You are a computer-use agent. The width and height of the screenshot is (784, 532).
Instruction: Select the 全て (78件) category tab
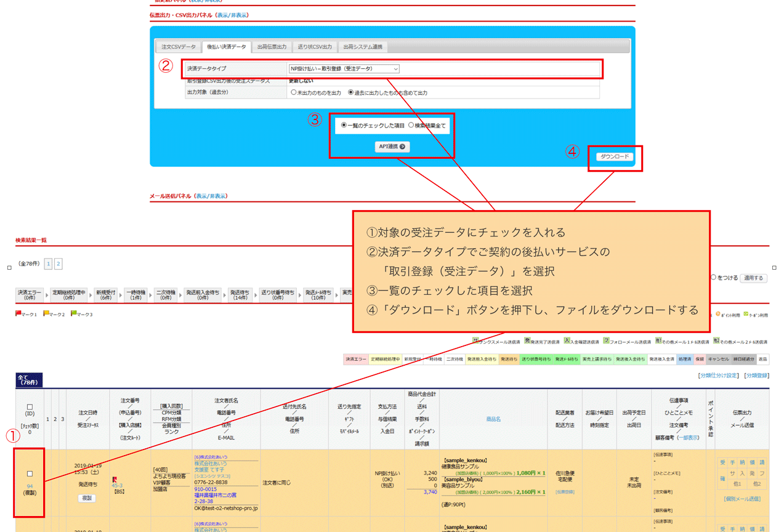tap(29, 380)
